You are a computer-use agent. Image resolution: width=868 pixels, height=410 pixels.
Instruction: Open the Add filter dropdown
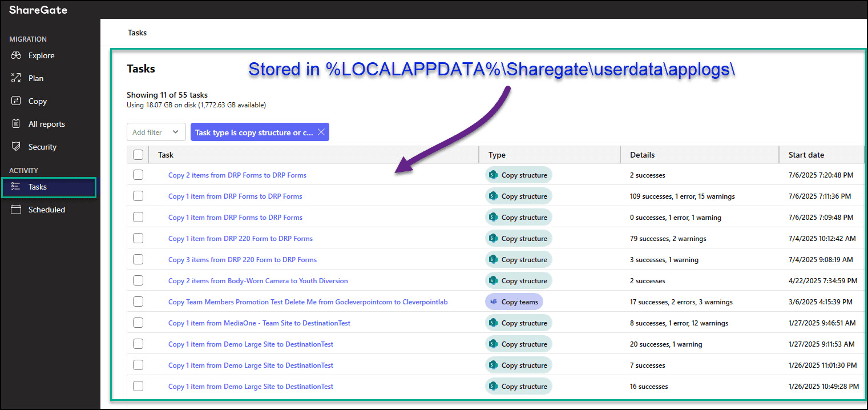(156, 132)
